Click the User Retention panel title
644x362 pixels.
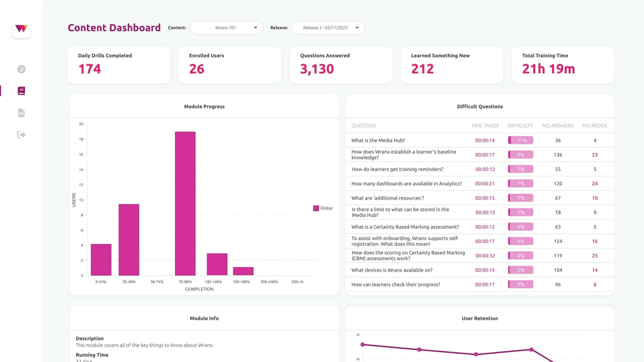click(x=480, y=318)
